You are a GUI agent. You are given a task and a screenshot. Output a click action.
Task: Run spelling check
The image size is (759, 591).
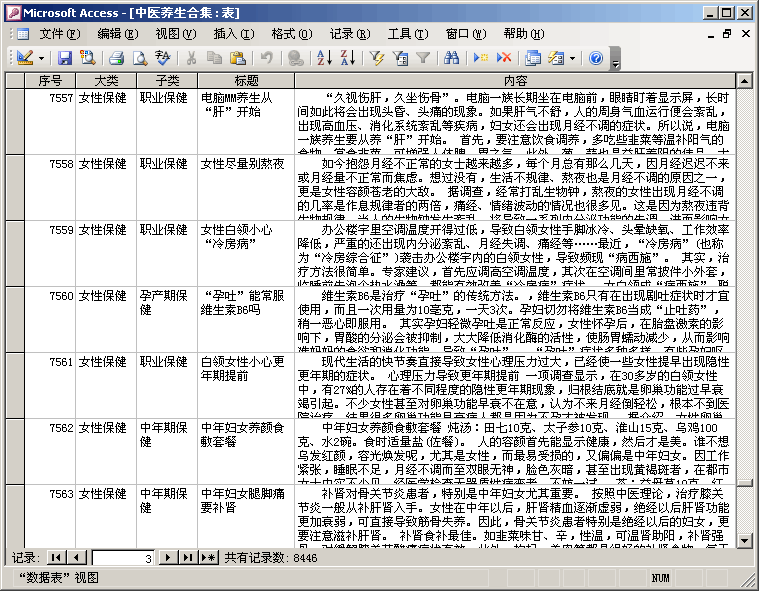coord(163,58)
